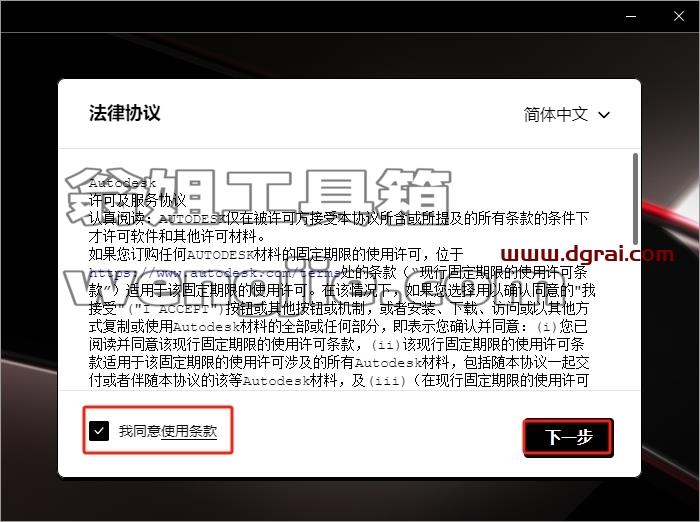Open the https://www.autodesk.com/terms link
Image resolution: width=700 pixels, height=522 pixels.
tap(214, 273)
